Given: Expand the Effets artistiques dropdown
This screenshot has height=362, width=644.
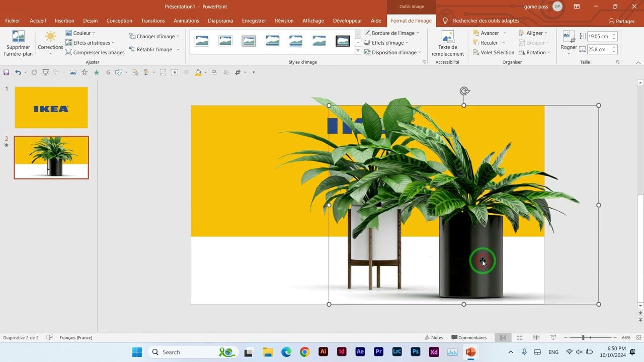Looking at the screenshot, I should [x=90, y=43].
